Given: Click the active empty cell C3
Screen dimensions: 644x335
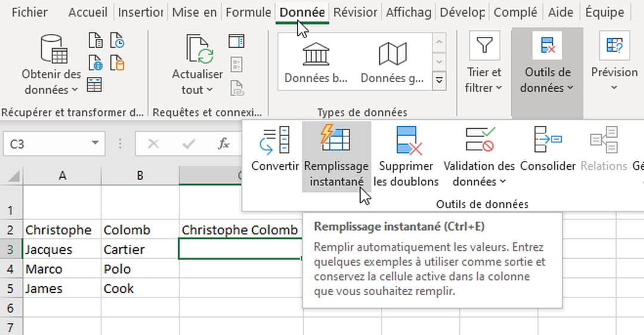Looking at the screenshot, I should pos(240,250).
